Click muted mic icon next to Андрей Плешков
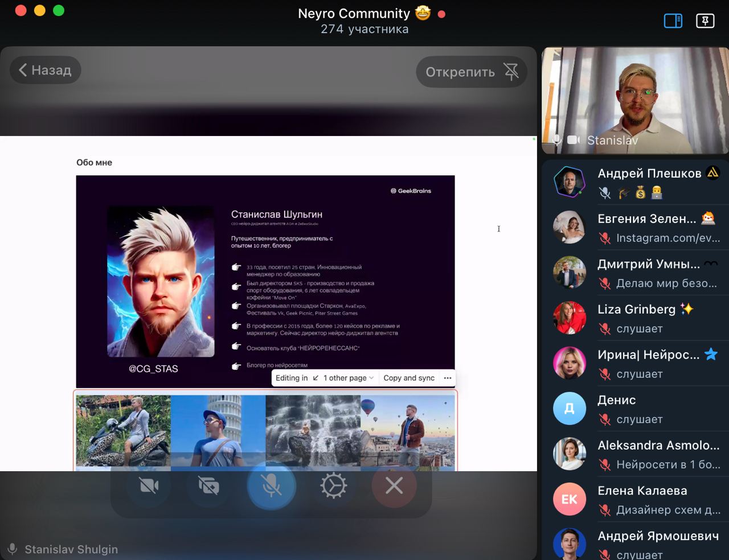This screenshot has height=560, width=729. 605,193
